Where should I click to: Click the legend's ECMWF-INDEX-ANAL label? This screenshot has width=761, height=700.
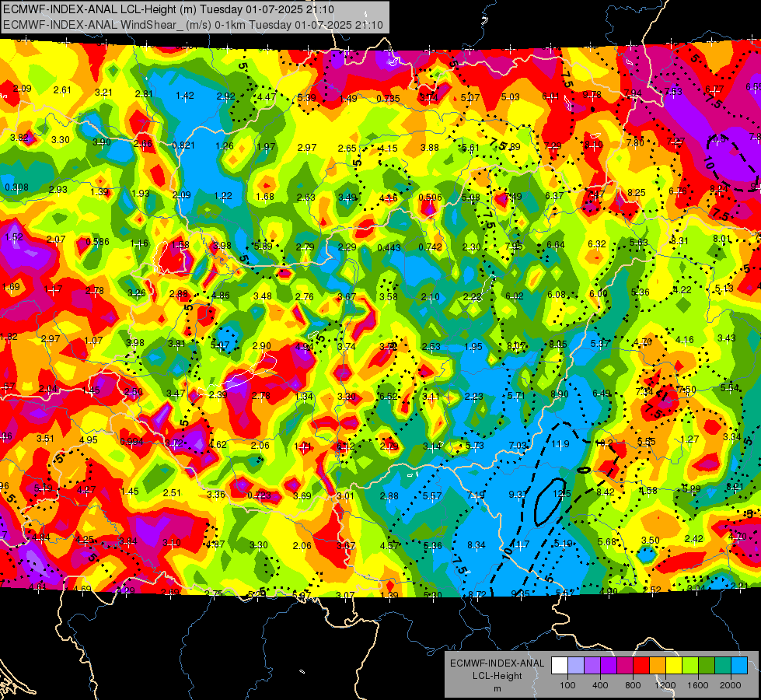coord(497,663)
